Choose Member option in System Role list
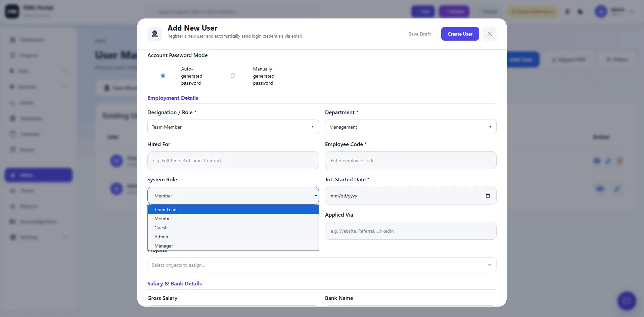644x317 pixels. coord(233,219)
